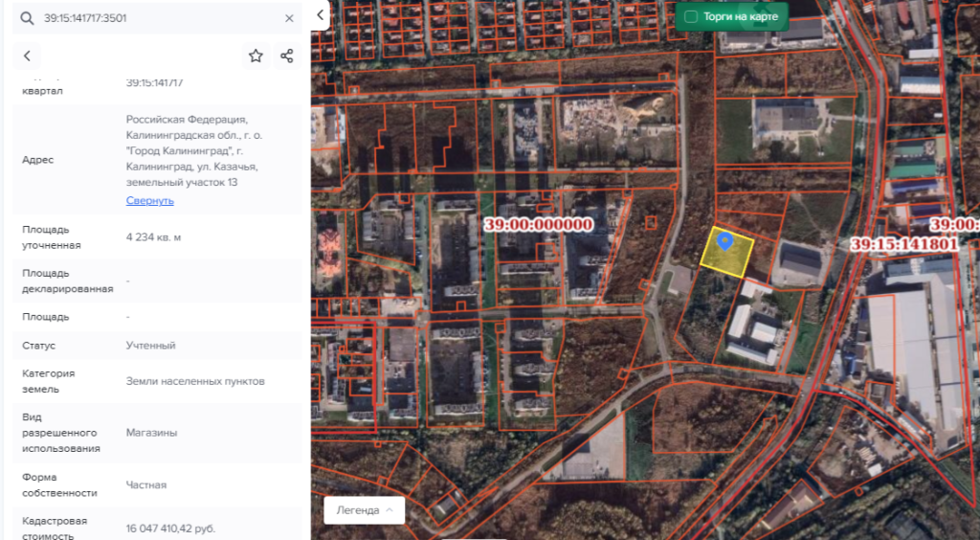Click the Частная ownership form value
The image size is (980, 540).
tap(146, 485)
